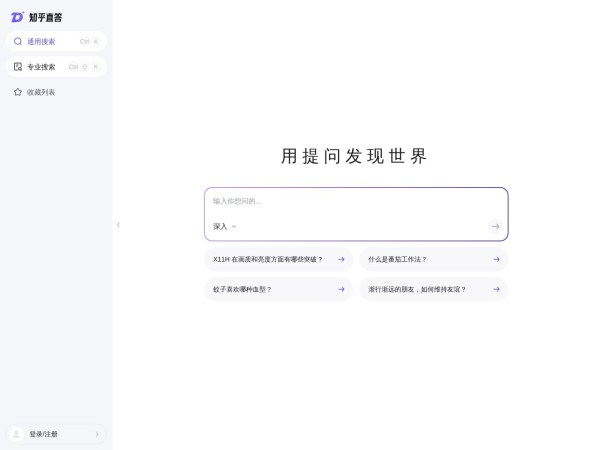Click the arrow on the 蚊子喜欢哪种血型 card
600x450 pixels.
(341, 289)
